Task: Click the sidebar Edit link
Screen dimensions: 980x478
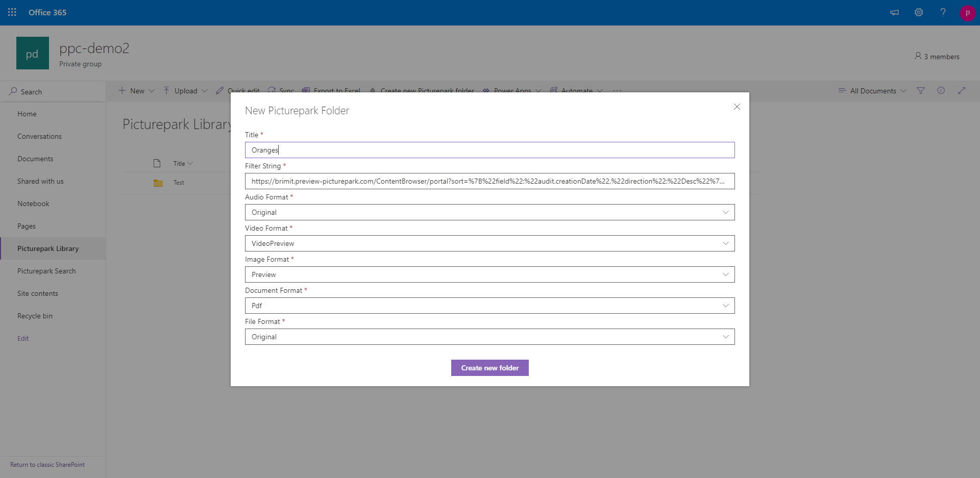Action: coord(23,338)
